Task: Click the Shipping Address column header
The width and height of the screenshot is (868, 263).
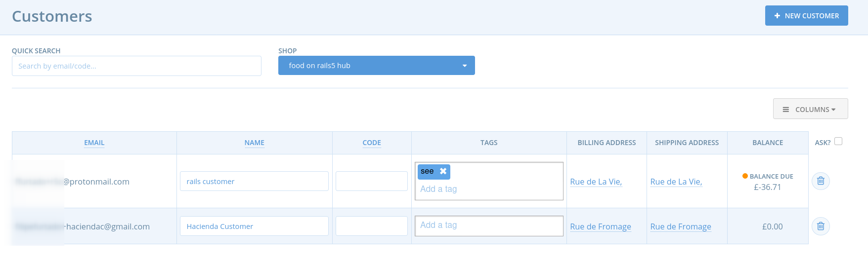Action: click(687, 143)
